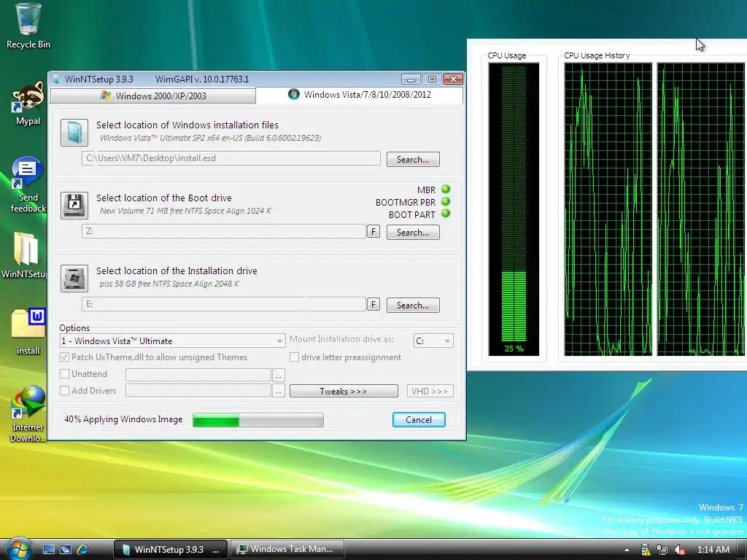Enable the Unattend checkbox
This screenshot has height=560, width=747.
(x=65, y=373)
